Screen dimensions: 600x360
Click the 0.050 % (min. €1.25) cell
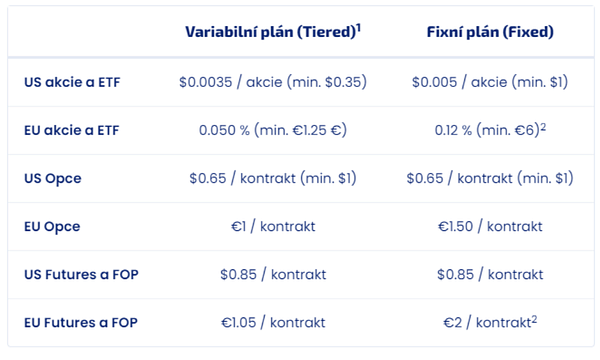[273, 130]
